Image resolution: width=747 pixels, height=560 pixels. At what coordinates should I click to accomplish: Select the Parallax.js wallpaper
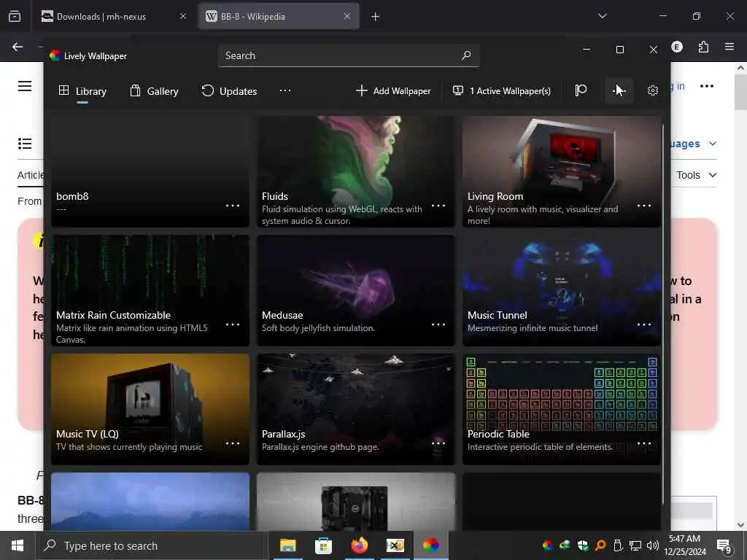coord(356,409)
